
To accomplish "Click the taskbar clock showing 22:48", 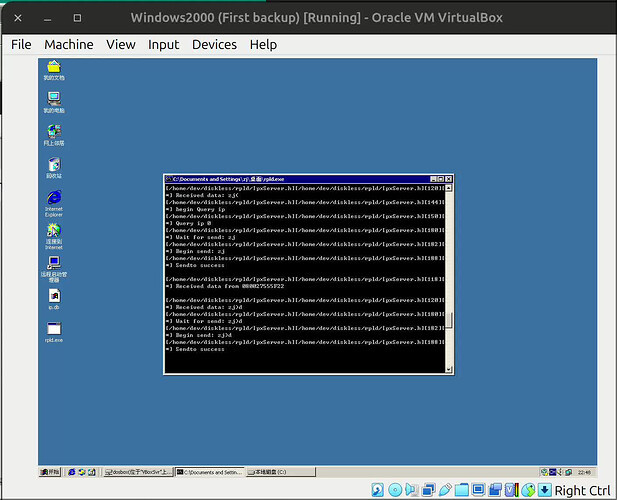I will (x=584, y=472).
